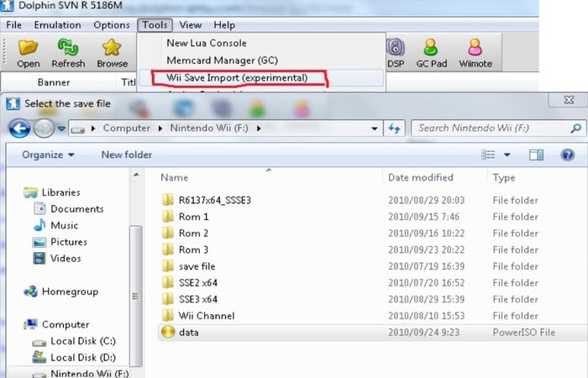Select the save file folder
Screen dimensions: 588x378
click(197, 266)
